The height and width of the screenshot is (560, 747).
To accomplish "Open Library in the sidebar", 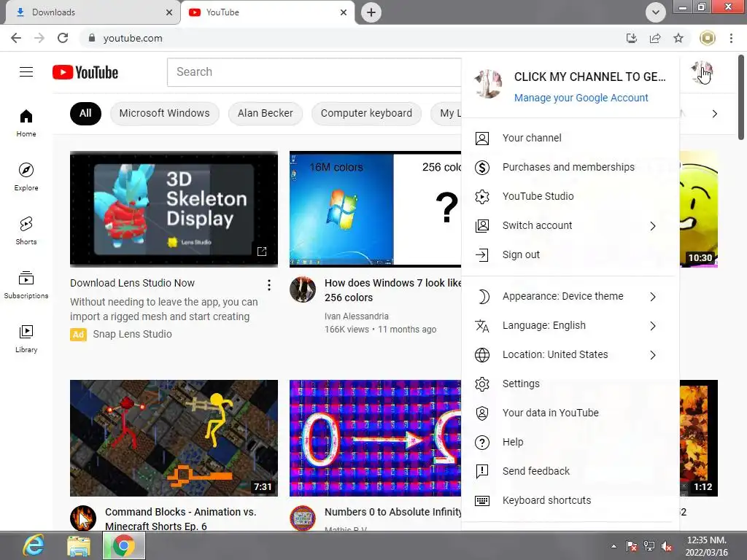I will click(x=26, y=338).
